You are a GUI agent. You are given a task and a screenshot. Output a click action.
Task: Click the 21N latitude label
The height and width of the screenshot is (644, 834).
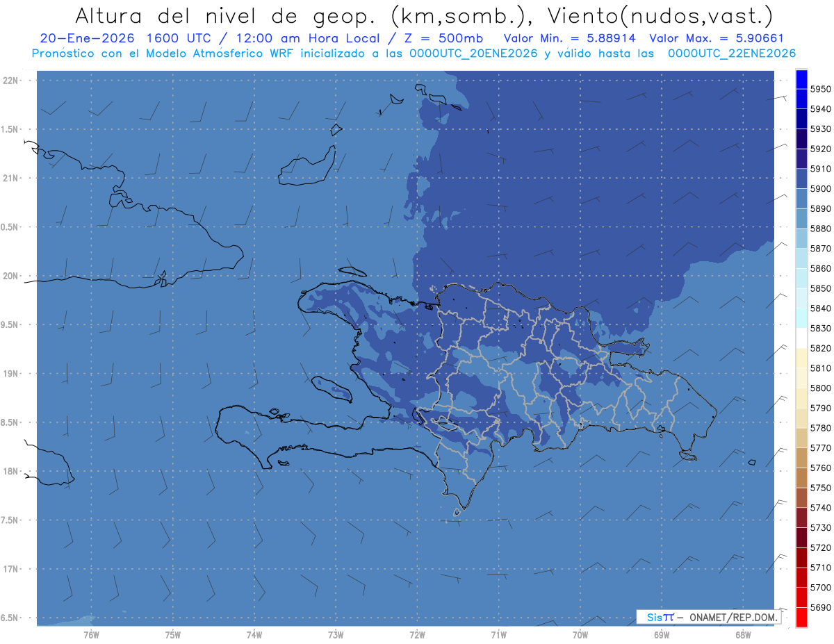(11, 178)
